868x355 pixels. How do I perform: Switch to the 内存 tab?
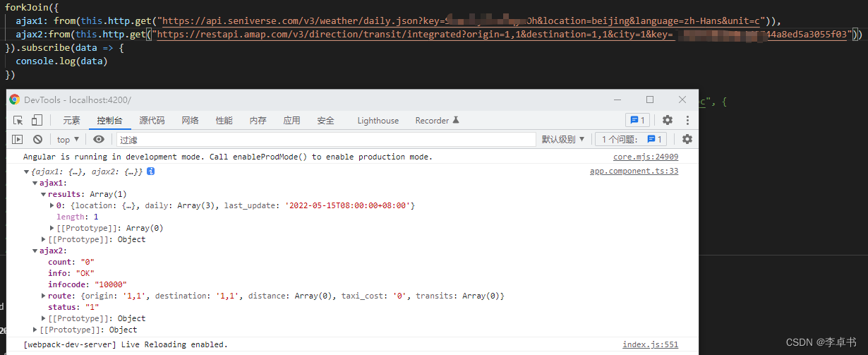[258, 121]
